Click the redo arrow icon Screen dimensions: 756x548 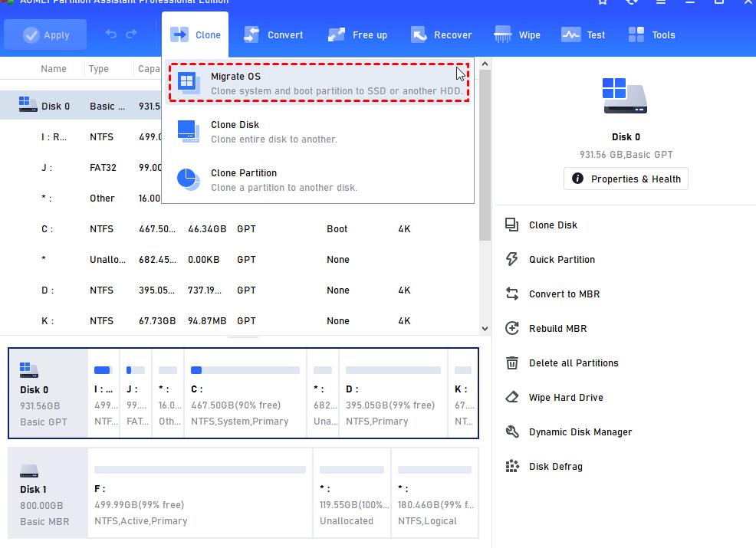(131, 34)
